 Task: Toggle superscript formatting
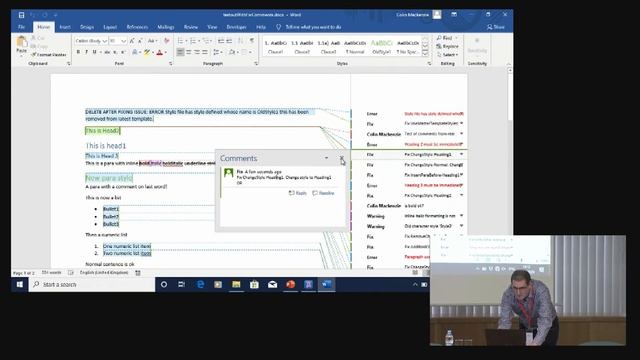click(123, 52)
